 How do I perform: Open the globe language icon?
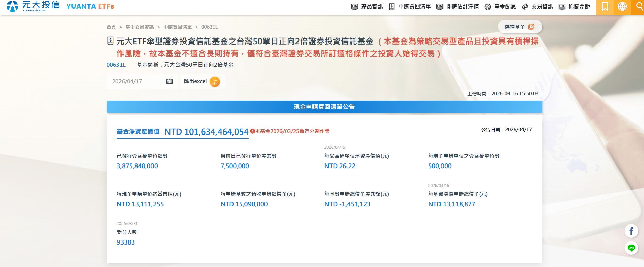coord(622,7)
